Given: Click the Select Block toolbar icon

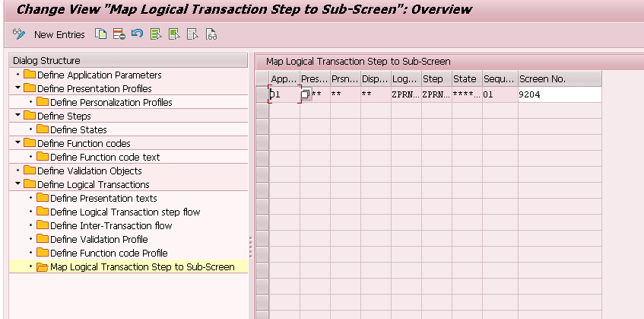Looking at the screenshot, I should [174, 34].
